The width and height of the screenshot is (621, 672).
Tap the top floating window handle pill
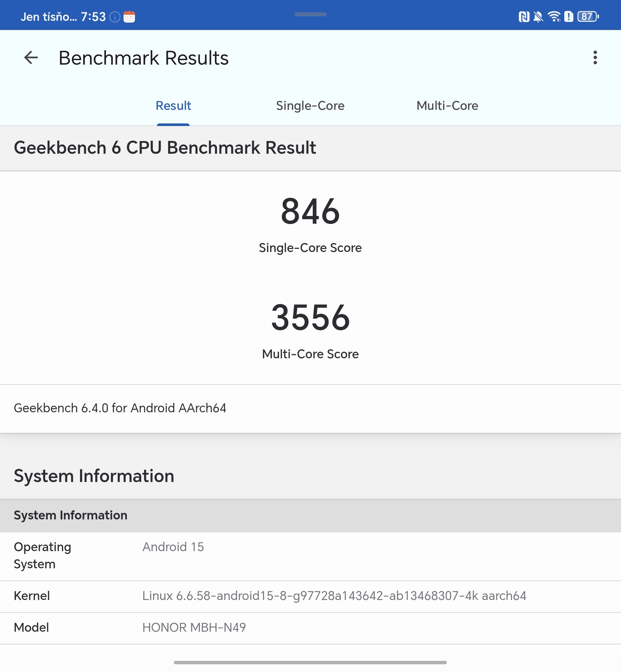tap(310, 15)
